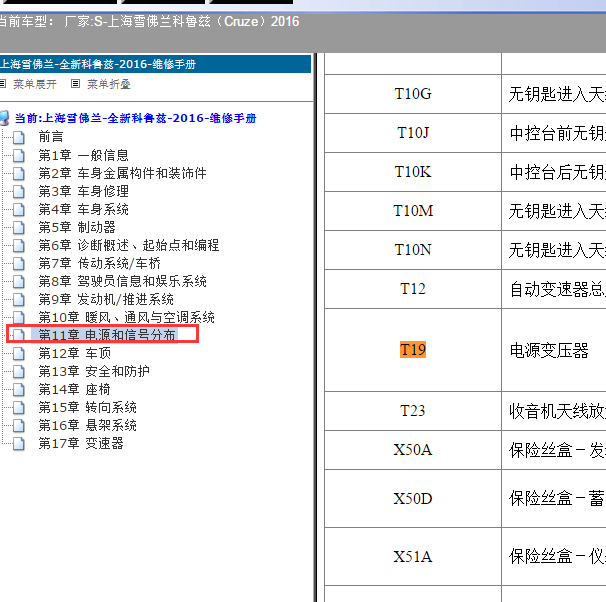Click the 菜单折叠 collapse-all link
This screenshot has width=606, height=602.
(x=109, y=84)
